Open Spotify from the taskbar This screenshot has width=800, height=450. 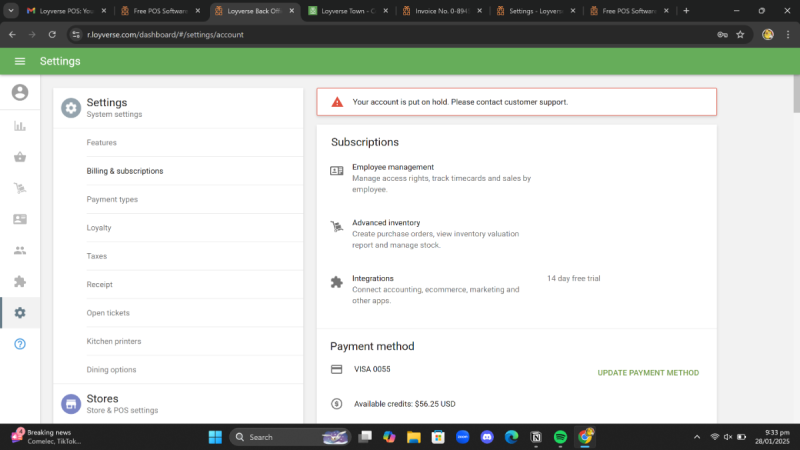coord(560,437)
